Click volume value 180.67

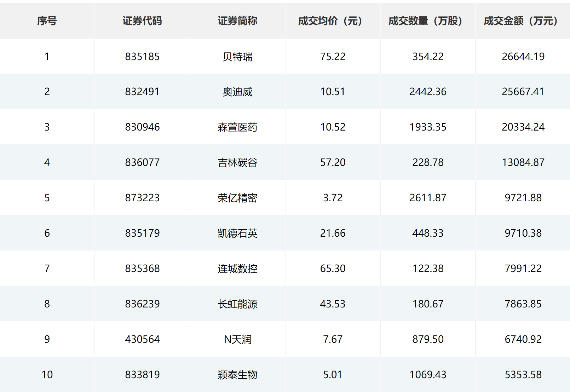click(428, 304)
